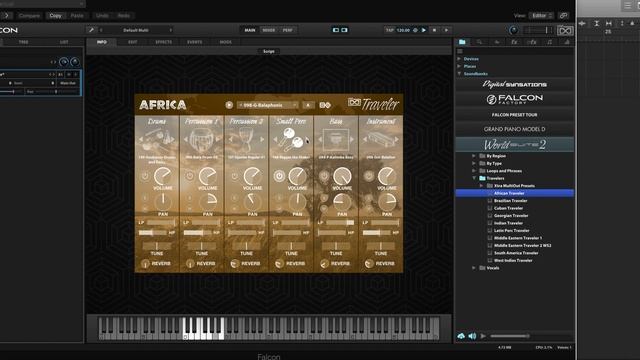Load the Cuban Traveler preset
Image resolution: width=640 pixels, height=360 pixels.
(508, 208)
